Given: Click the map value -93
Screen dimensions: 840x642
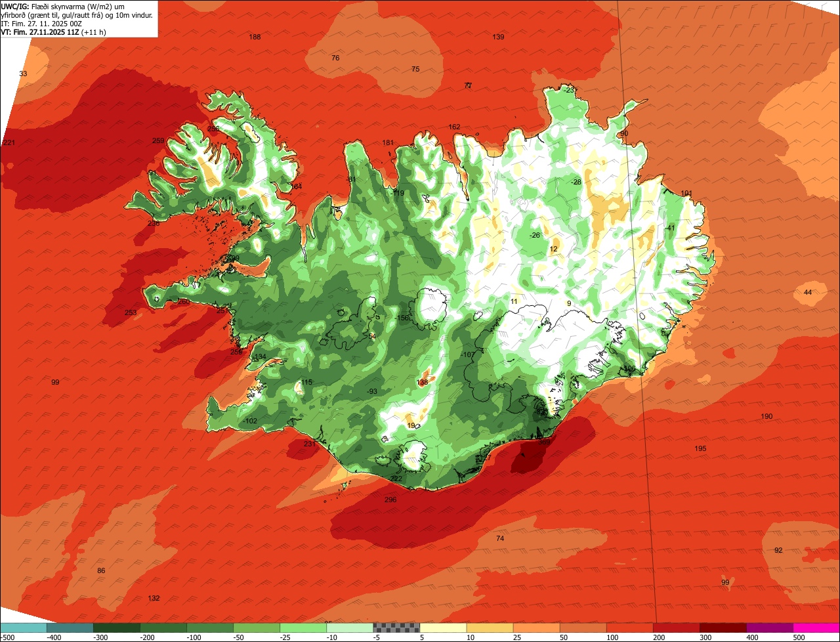Looking at the screenshot, I should click(x=372, y=391).
